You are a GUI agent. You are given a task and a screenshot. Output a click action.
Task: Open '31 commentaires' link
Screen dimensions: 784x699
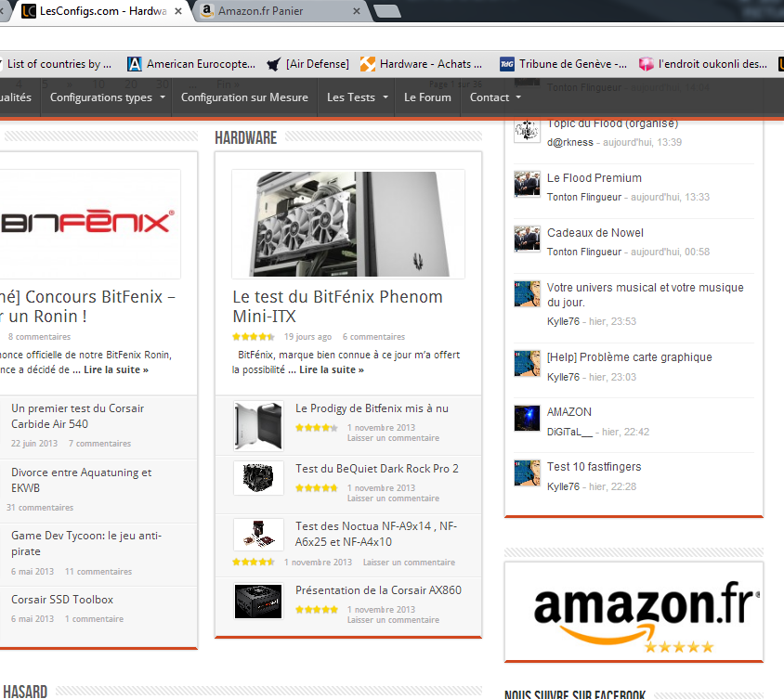(x=40, y=508)
